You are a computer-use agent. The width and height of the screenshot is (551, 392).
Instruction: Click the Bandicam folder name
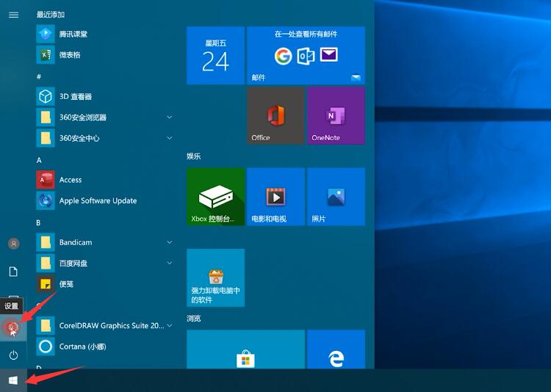(76, 242)
